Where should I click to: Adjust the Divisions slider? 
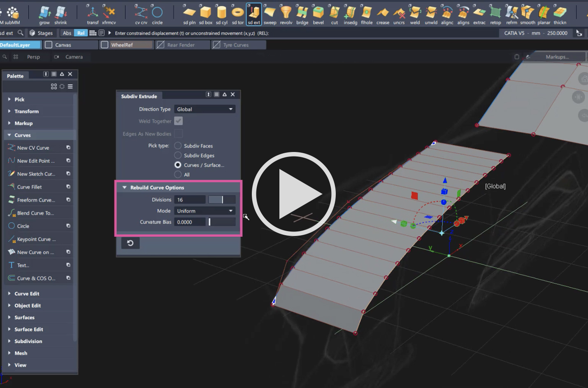(x=222, y=199)
